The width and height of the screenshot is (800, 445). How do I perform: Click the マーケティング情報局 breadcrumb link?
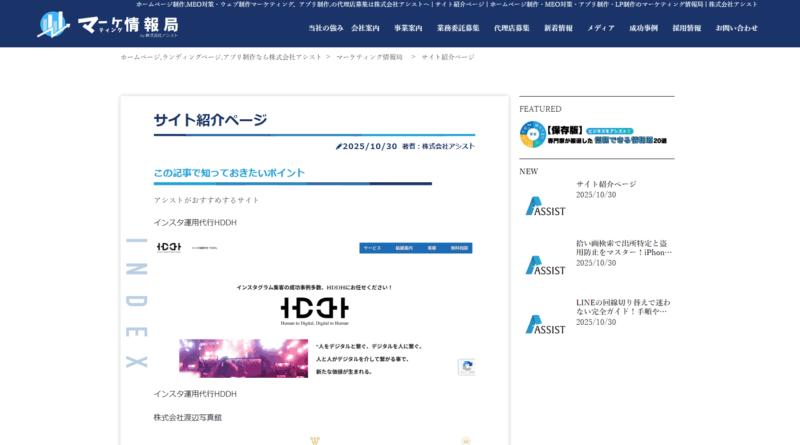click(x=369, y=57)
